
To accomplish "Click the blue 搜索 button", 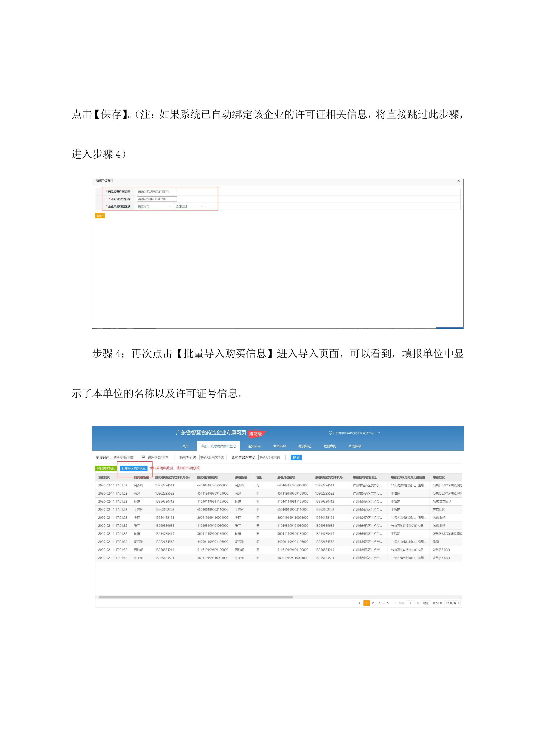I will click(296, 457).
